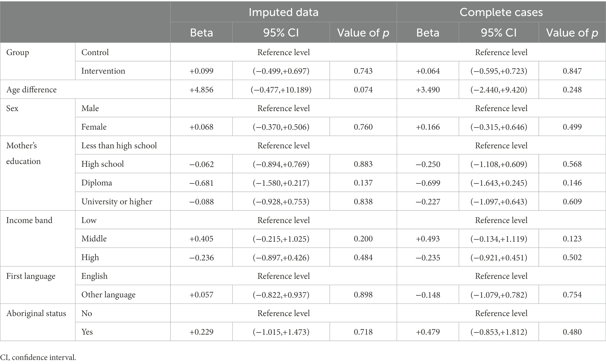This screenshot has height=364, width=606.
Task: Select the Imputed data Diploma interval (−1.580,+0.217)
Action: pyautogui.click(x=281, y=183)
